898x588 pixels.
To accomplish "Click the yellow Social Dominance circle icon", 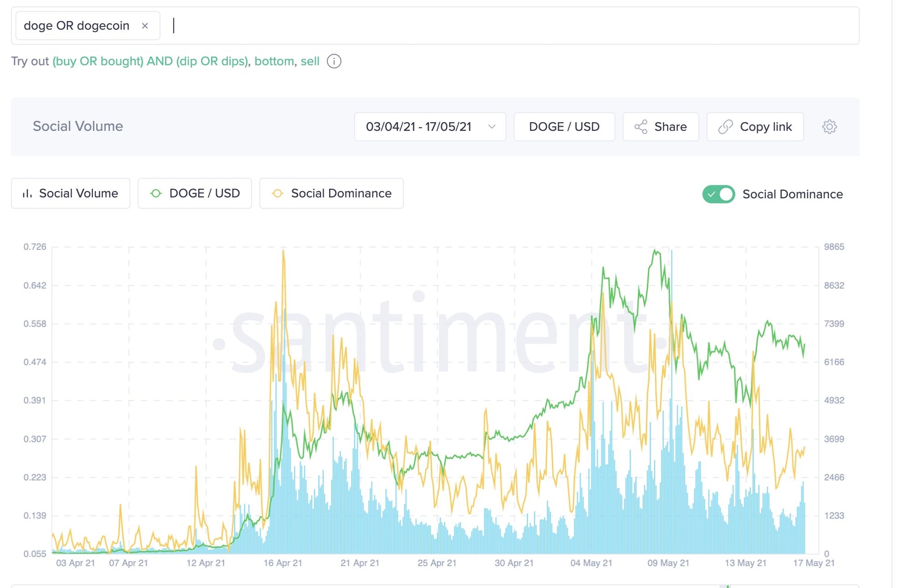I will pyautogui.click(x=277, y=193).
